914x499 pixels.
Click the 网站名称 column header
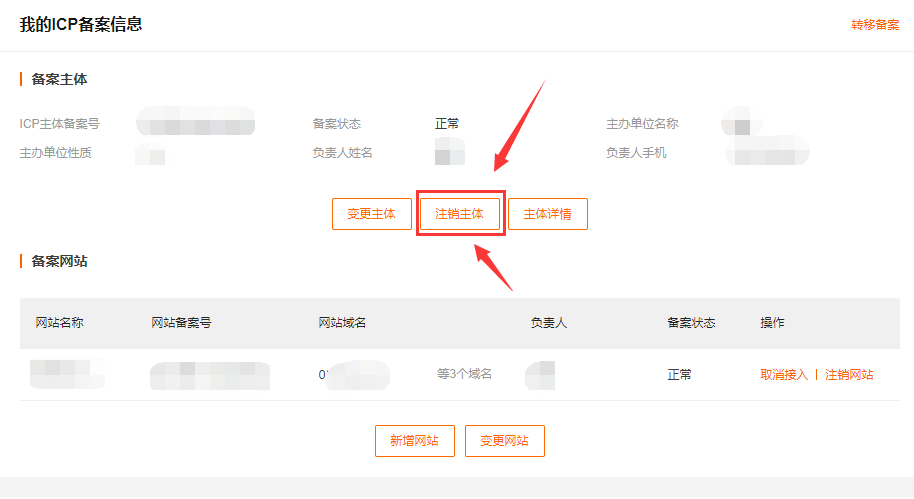click(59, 322)
